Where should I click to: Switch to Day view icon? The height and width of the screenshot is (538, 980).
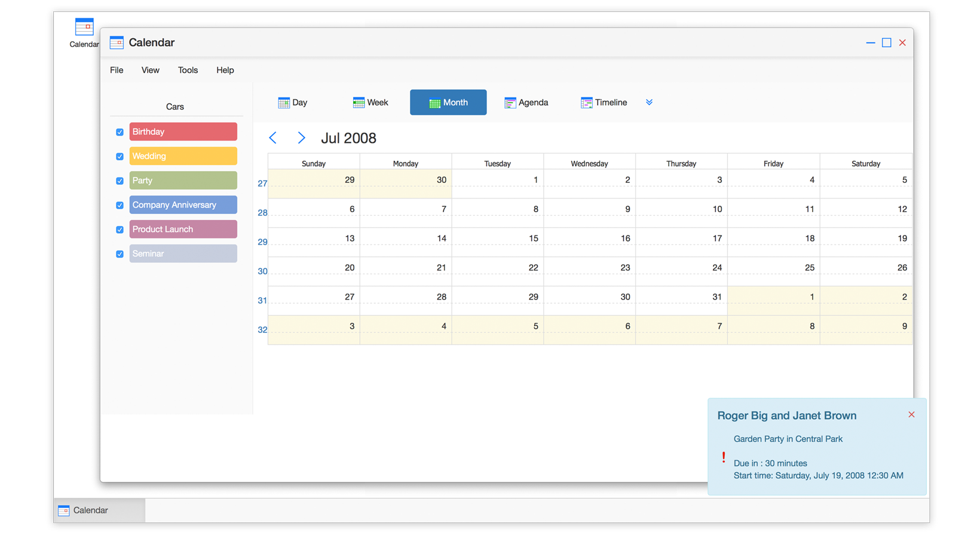tap(284, 103)
